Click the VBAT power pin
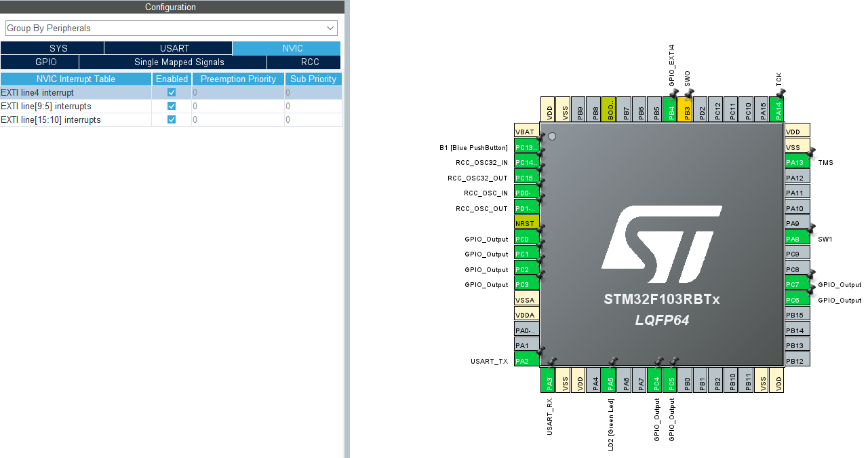 (527, 132)
